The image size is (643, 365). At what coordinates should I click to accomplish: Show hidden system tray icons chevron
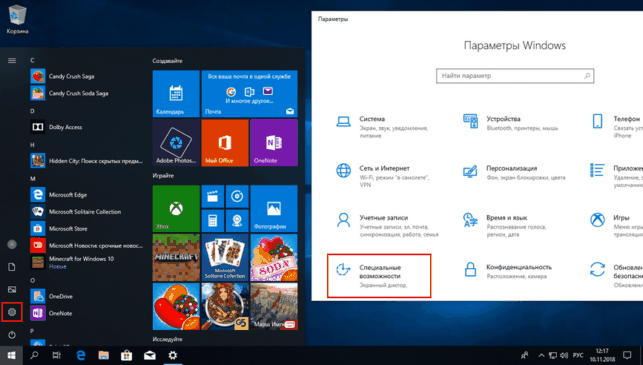(x=541, y=355)
